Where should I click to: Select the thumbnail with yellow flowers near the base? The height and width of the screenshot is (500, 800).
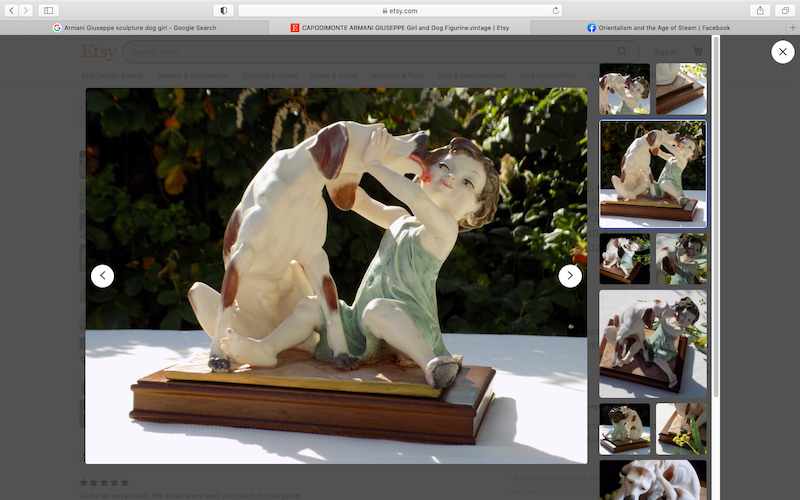click(681, 429)
